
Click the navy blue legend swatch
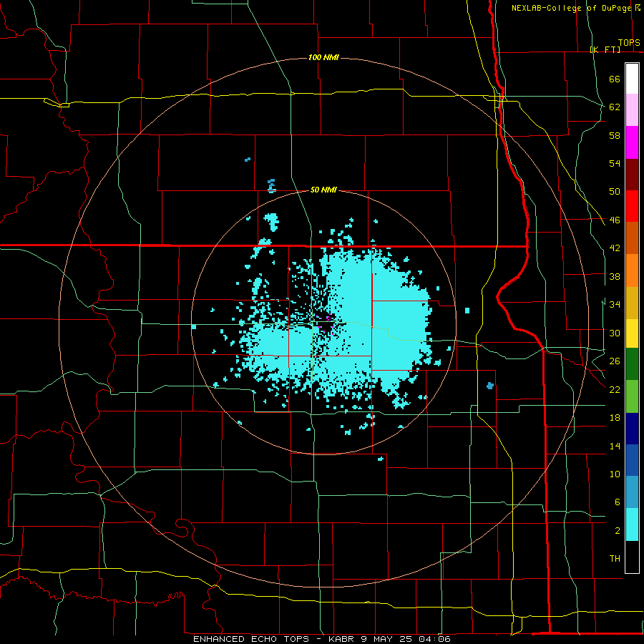point(632,429)
